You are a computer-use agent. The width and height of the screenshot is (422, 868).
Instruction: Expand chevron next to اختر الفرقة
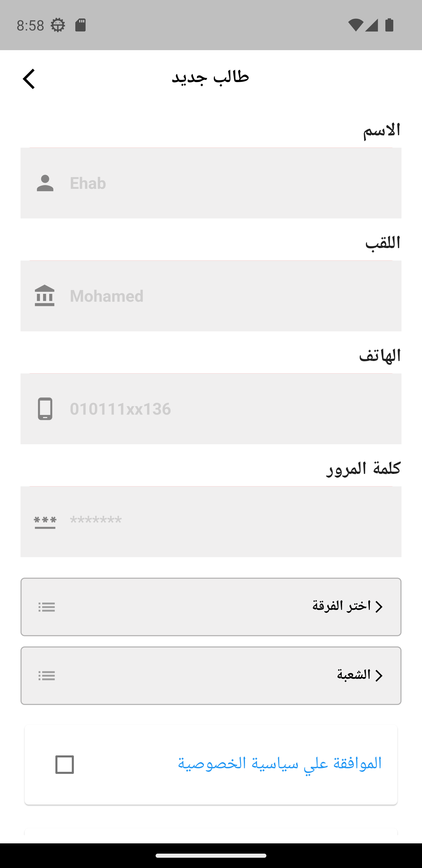(379, 607)
